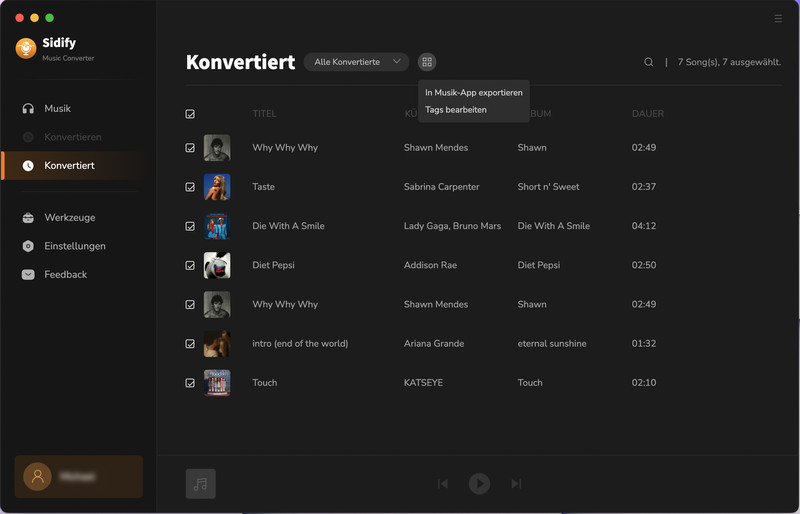This screenshot has width=800, height=514.
Task: Choose In Musik-App exportieren
Action: [x=473, y=93]
